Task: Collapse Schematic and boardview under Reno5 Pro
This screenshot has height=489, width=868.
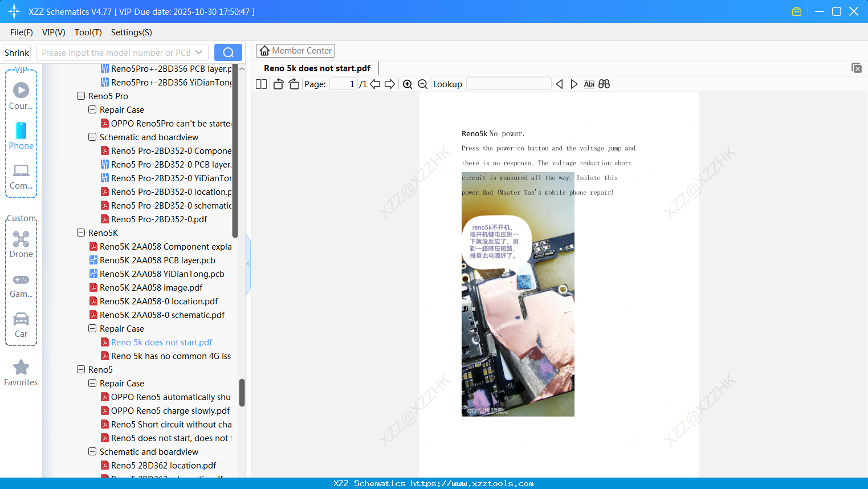Action: tap(92, 137)
